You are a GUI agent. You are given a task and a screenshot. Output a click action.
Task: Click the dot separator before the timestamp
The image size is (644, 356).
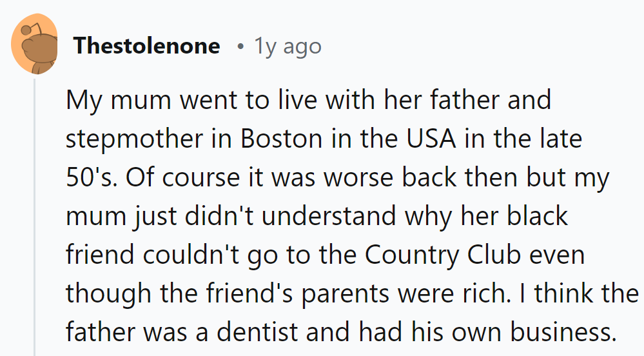point(240,46)
